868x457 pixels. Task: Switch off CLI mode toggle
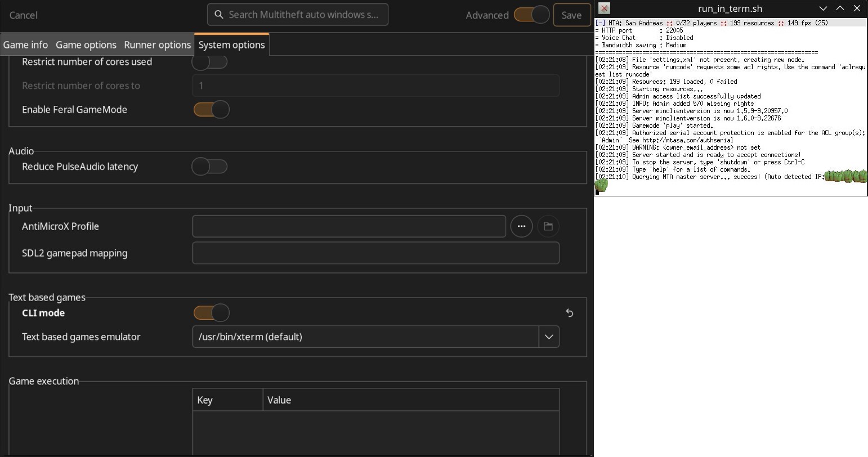click(211, 313)
